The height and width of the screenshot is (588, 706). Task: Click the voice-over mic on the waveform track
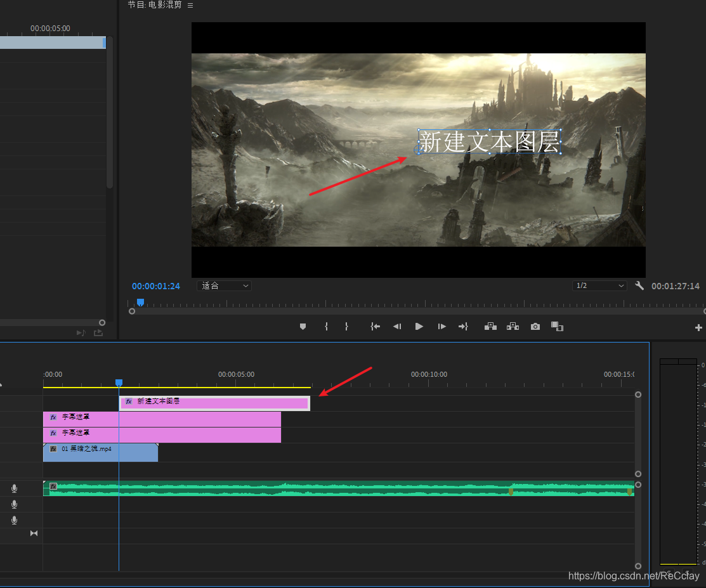pyautogui.click(x=15, y=488)
